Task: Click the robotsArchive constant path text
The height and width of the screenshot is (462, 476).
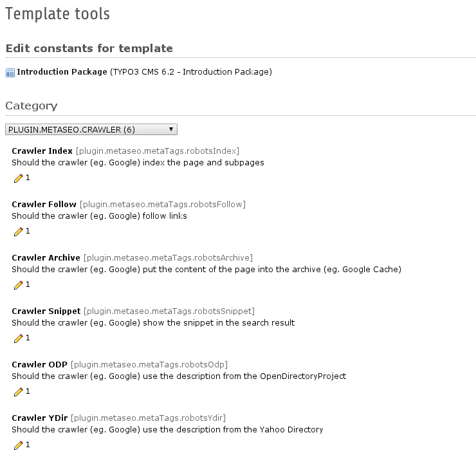Action: (x=168, y=258)
